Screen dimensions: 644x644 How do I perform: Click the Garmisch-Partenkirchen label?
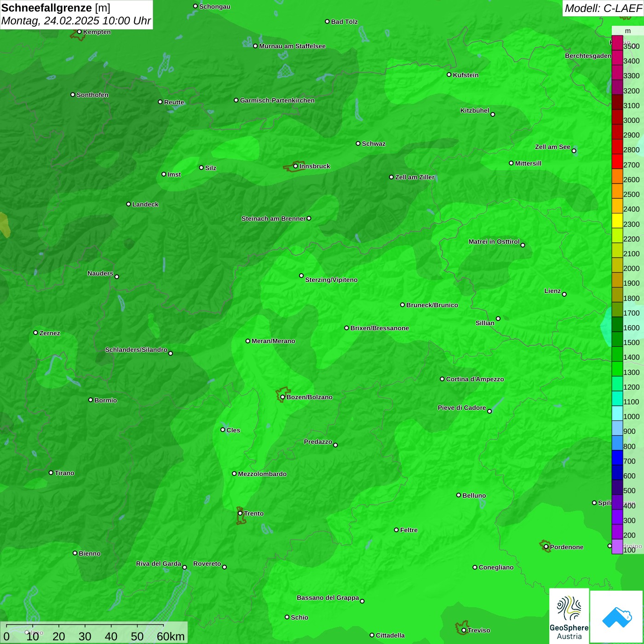pyautogui.click(x=277, y=100)
